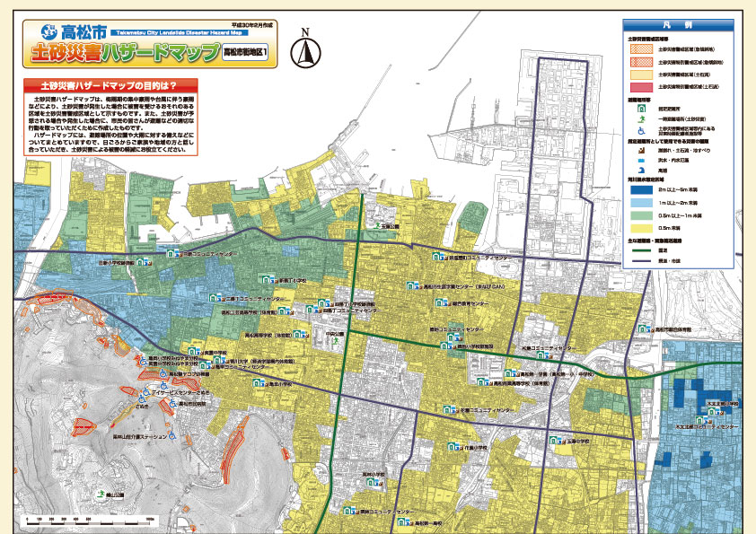Image resolution: width=756 pixels, height=534 pixels.
Task: Select the light blue 1m以上〜2m未満 swatch
Action: 641,203
